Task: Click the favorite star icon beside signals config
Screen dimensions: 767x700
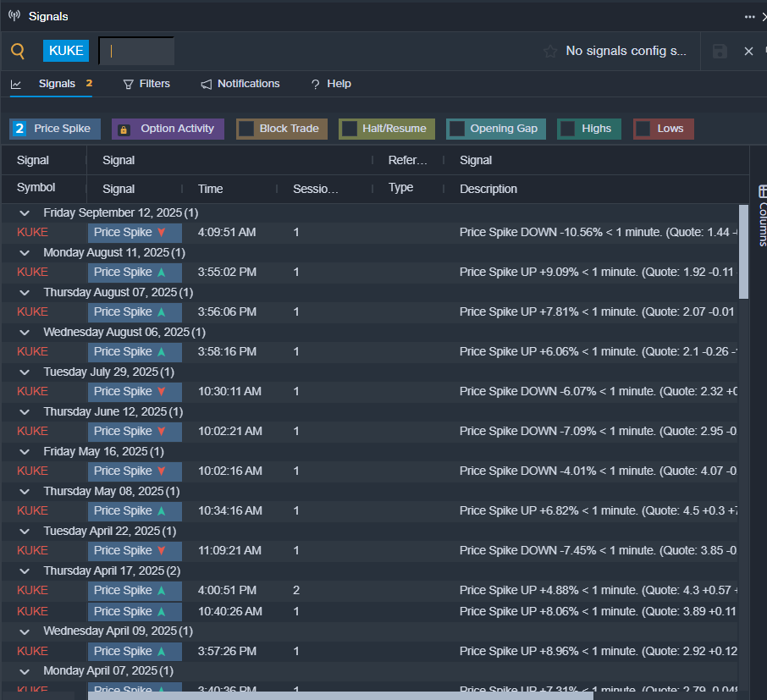Action: click(550, 52)
